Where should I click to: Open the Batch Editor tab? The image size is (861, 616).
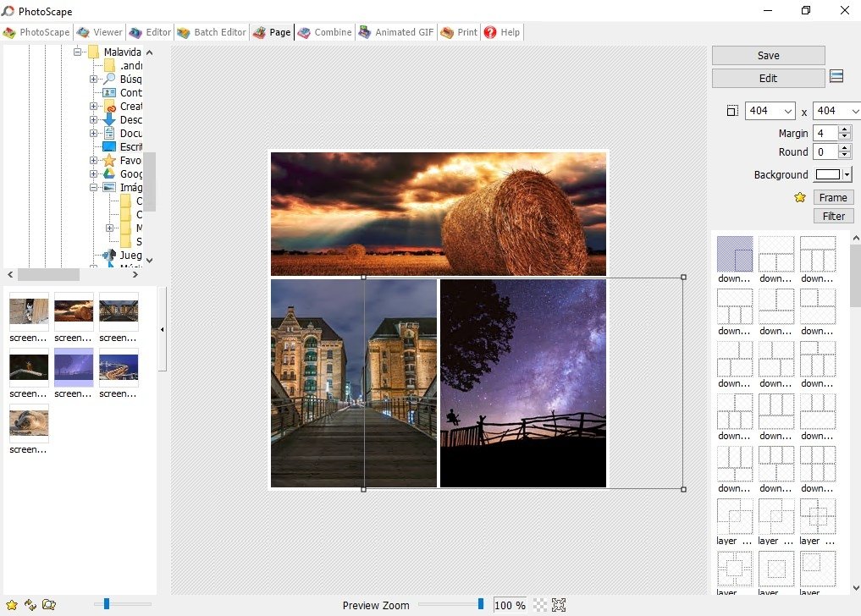pyautogui.click(x=212, y=32)
